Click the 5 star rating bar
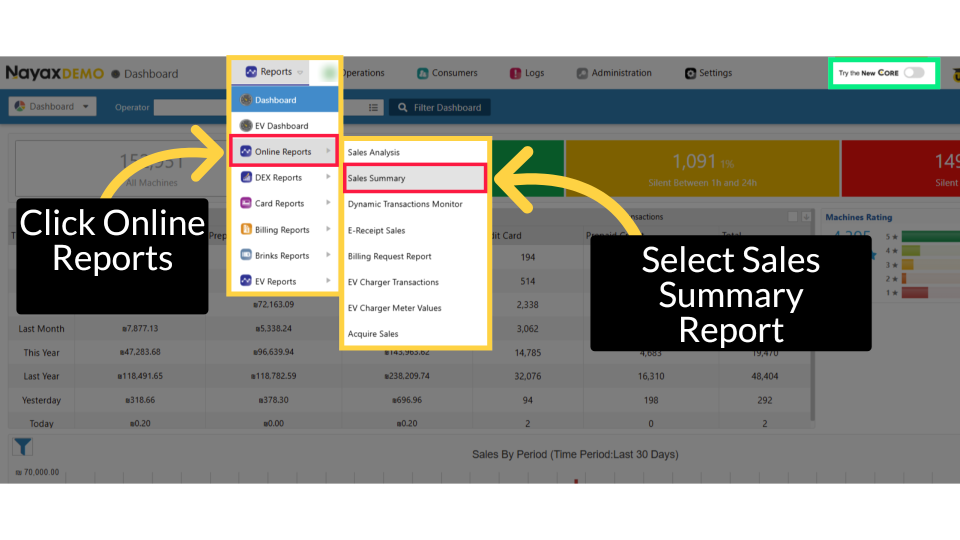This screenshot has height=540, width=960. click(931, 236)
